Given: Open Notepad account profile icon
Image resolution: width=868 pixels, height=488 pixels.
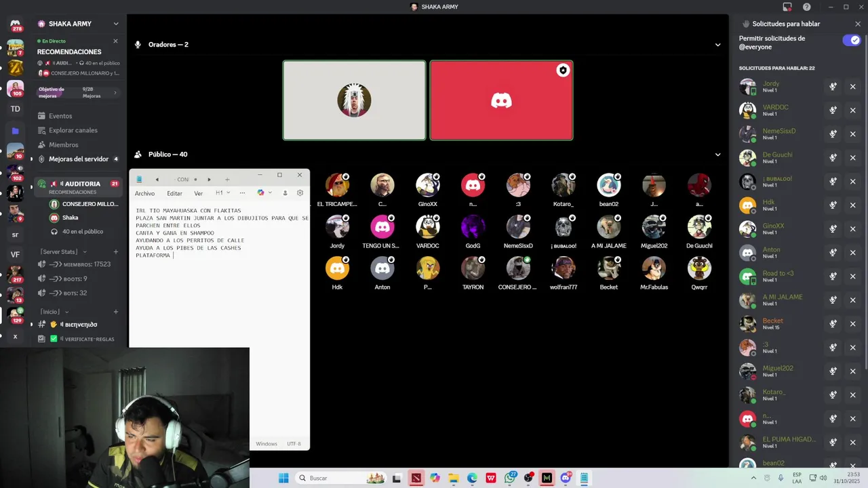Looking at the screenshot, I should (x=285, y=193).
